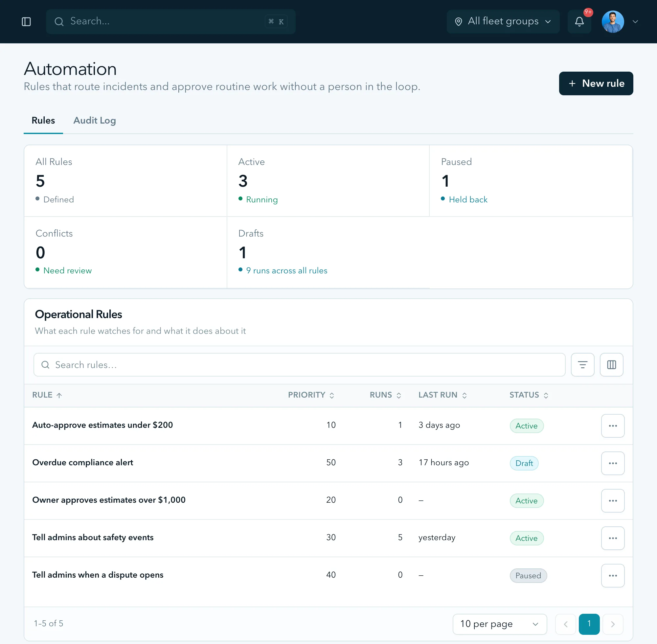Open actions menu for Owner approves estimates rule

[x=613, y=501]
